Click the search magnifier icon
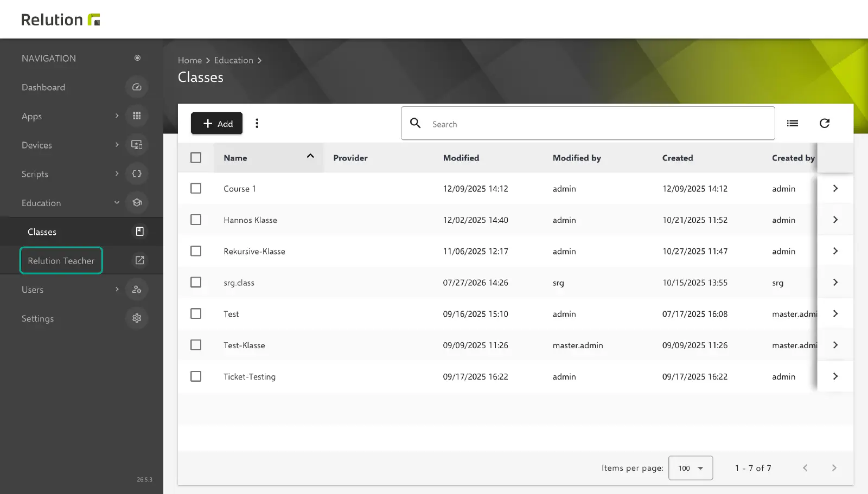 click(x=416, y=123)
